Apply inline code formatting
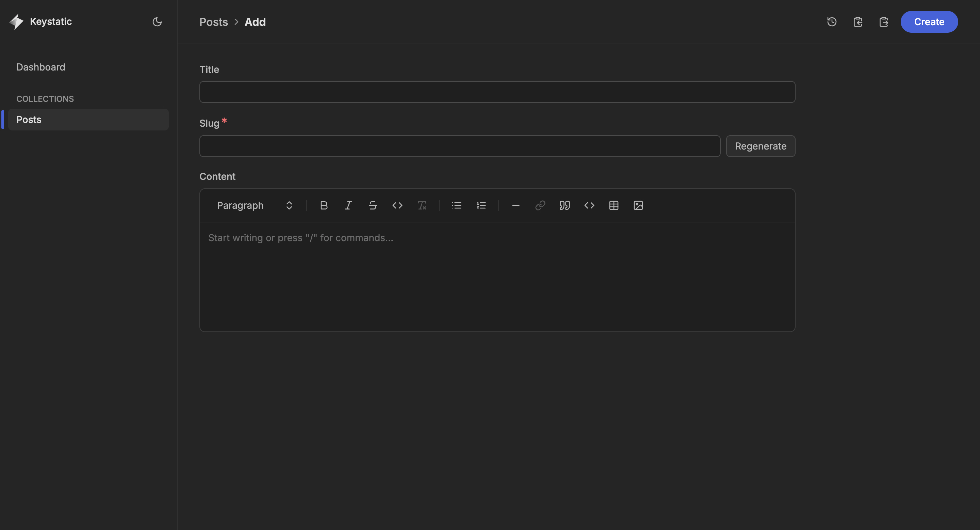Viewport: 980px width, 530px height. click(x=397, y=205)
